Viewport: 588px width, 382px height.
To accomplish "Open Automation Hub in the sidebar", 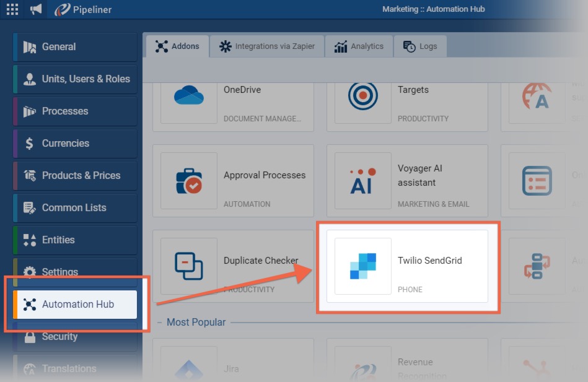I will point(76,305).
